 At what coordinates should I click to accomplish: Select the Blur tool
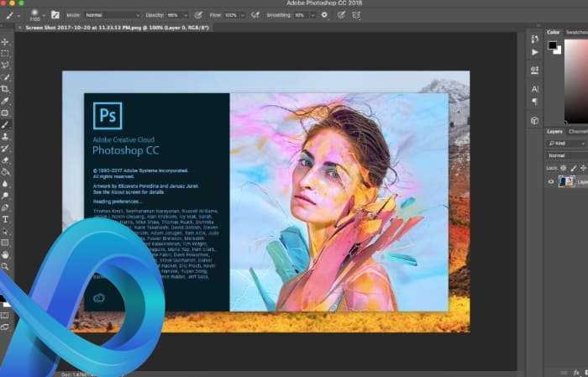pos(5,184)
